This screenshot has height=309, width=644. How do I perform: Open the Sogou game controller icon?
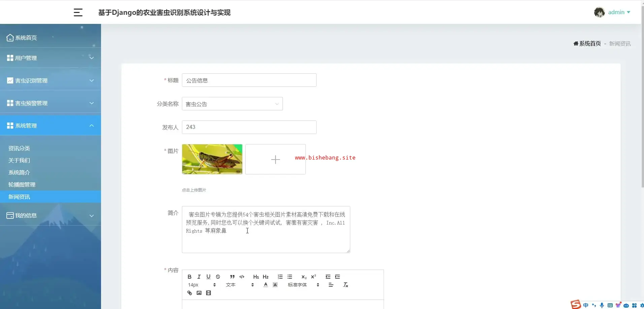tap(626, 305)
